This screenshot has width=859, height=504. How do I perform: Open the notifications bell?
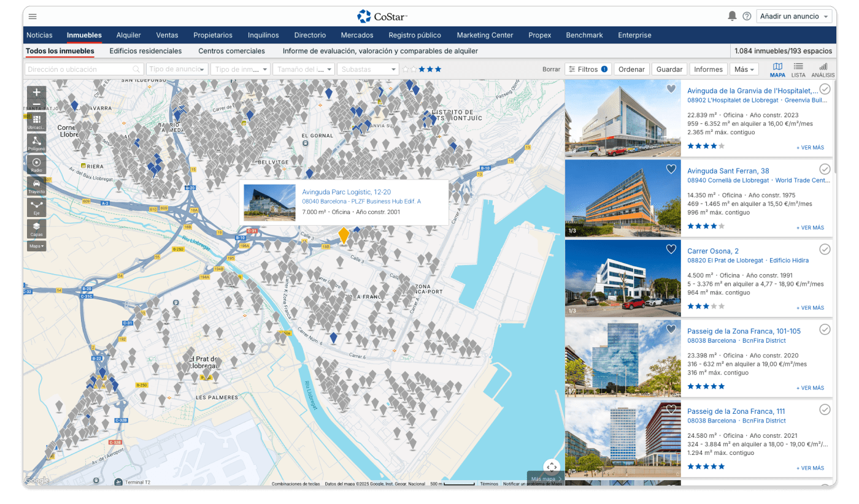[x=732, y=17]
